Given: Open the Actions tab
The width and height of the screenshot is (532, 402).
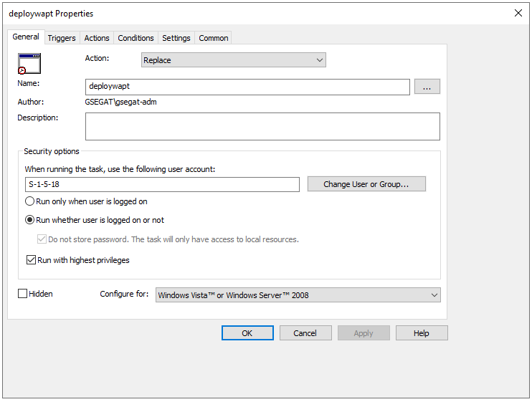Looking at the screenshot, I should point(97,38).
